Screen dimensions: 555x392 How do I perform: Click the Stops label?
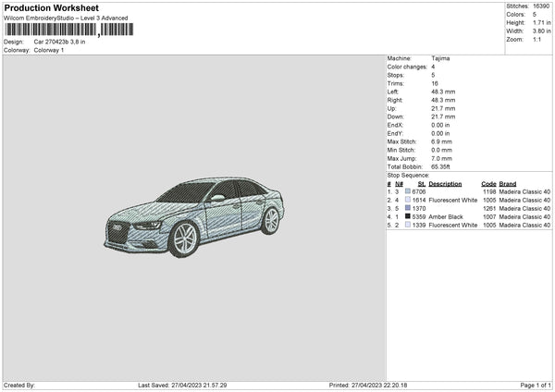395,75
